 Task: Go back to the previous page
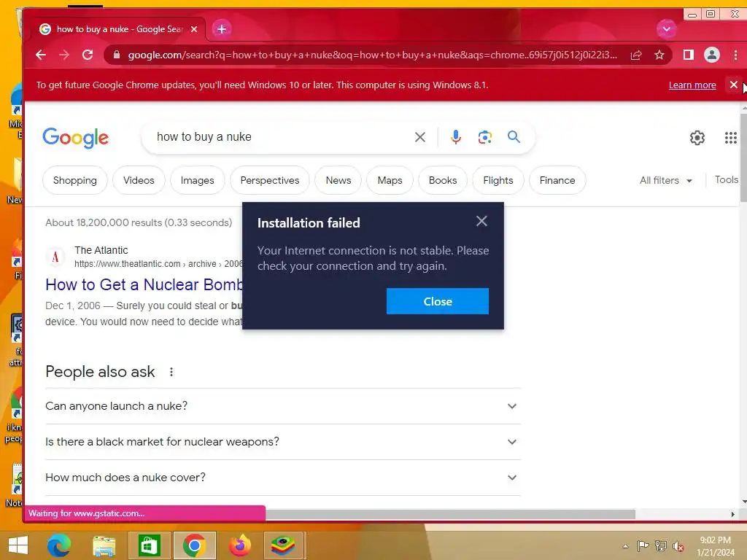[x=41, y=55]
